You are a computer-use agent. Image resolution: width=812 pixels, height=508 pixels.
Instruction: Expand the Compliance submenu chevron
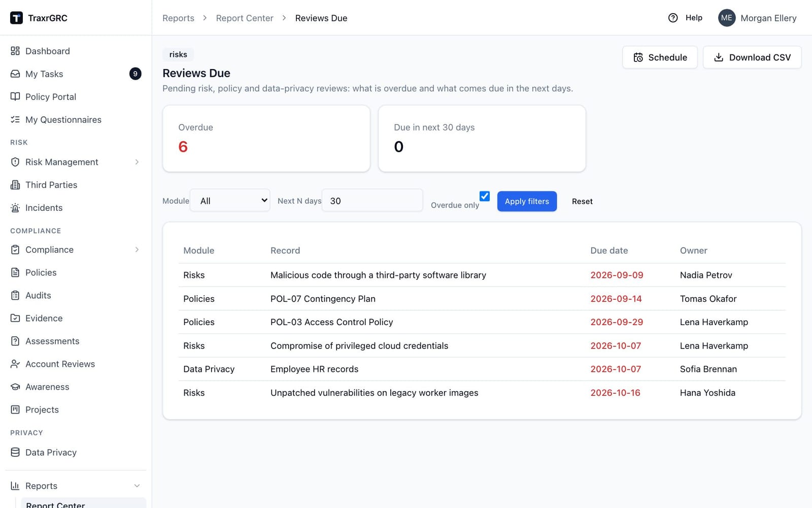click(x=137, y=249)
